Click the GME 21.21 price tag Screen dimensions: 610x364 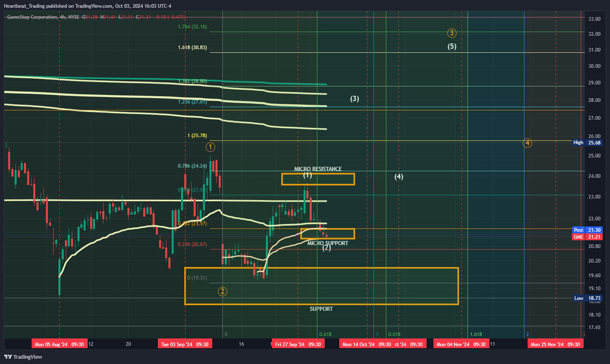(x=587, y=237)
